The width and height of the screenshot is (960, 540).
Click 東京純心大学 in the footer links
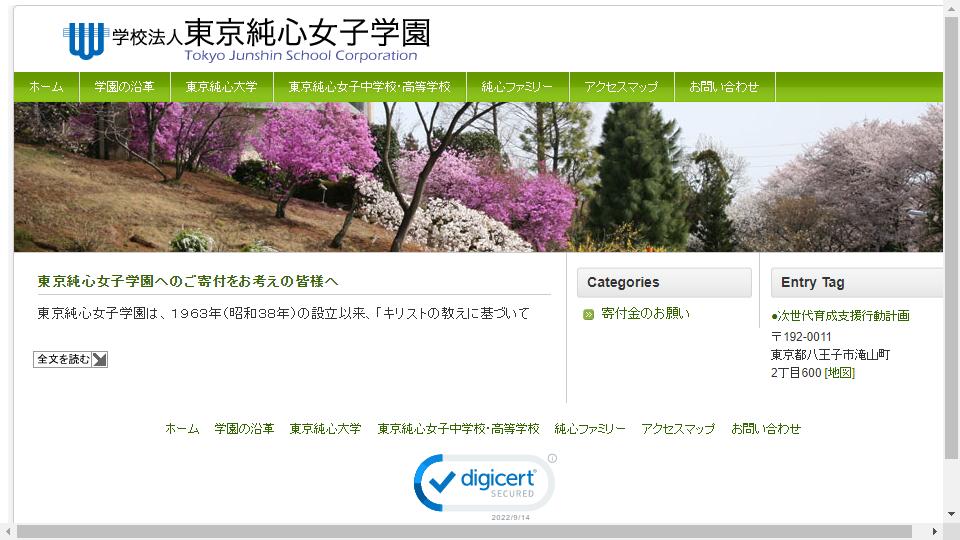325,429
